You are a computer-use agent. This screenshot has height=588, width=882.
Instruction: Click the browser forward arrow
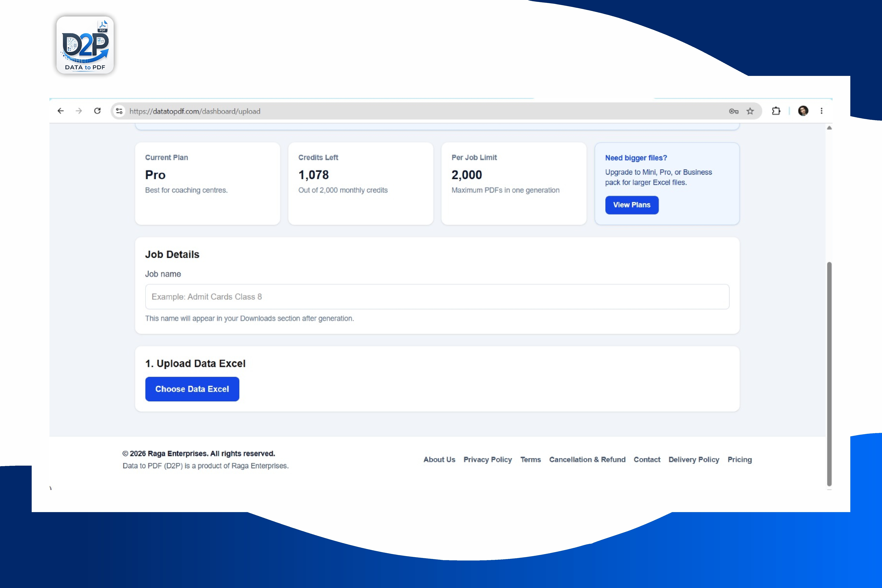79,111
